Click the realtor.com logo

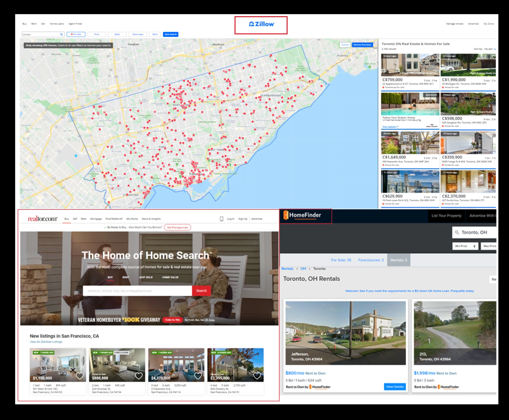(42, 219)
